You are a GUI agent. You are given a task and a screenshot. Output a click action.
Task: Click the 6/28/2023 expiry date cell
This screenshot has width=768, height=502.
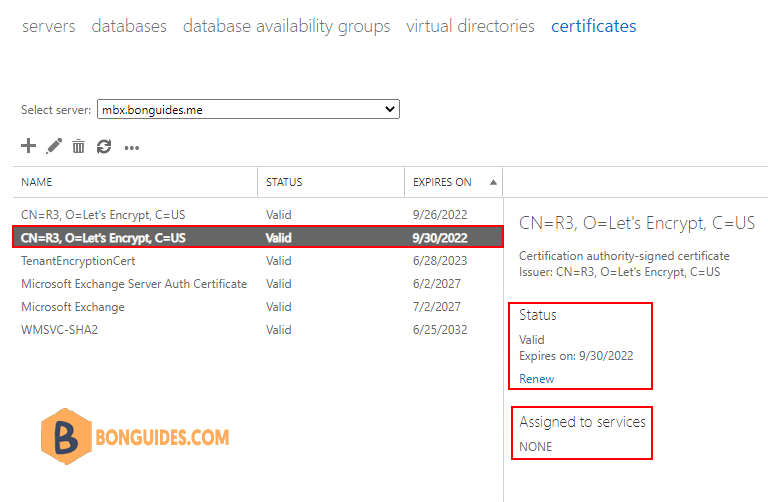coord(440,261)
